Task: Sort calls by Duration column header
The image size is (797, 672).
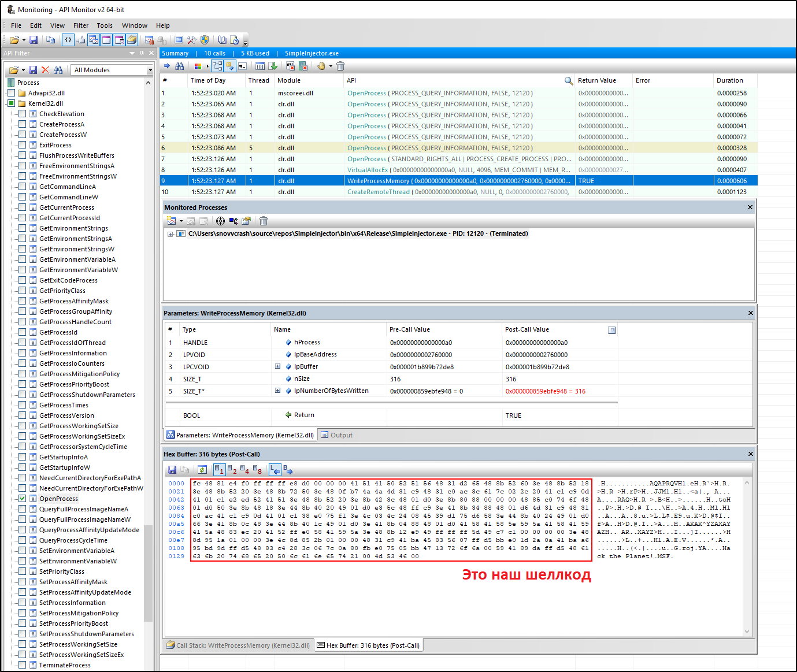Action: pyautogui.click(x=729, y=81)
